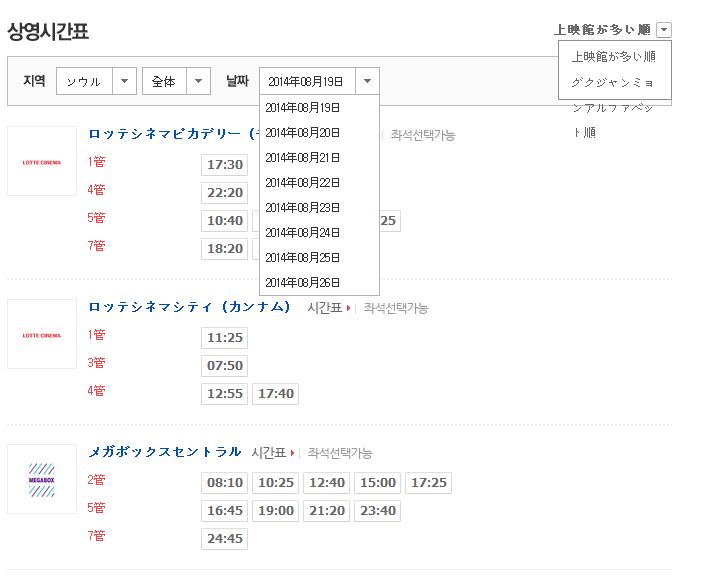
Task: Open the 全体 area dropdown
Action: click(x=176, y=82)
